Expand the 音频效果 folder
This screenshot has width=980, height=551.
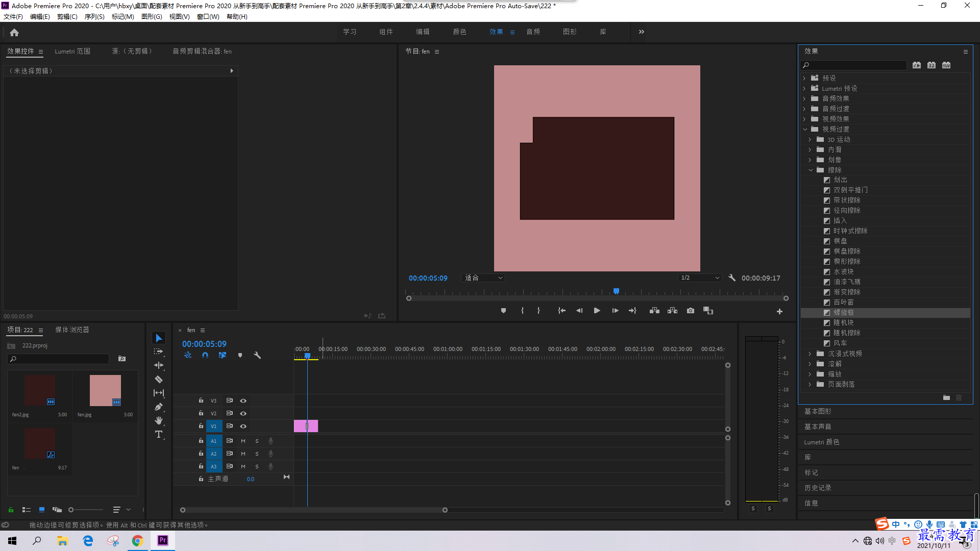click(804, 98)
